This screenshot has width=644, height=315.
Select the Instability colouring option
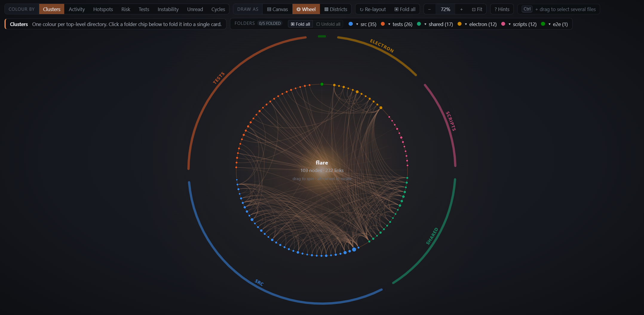[168, 9]
